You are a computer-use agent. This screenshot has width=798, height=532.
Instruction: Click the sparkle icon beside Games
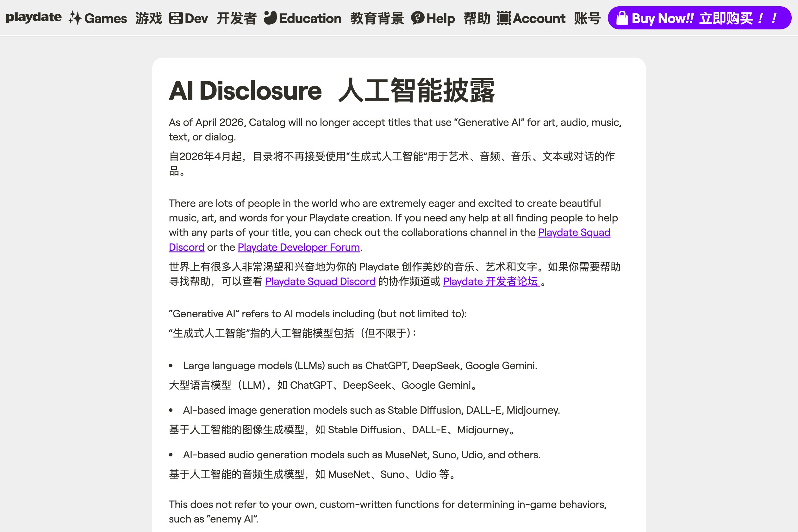tap(75, 18)
